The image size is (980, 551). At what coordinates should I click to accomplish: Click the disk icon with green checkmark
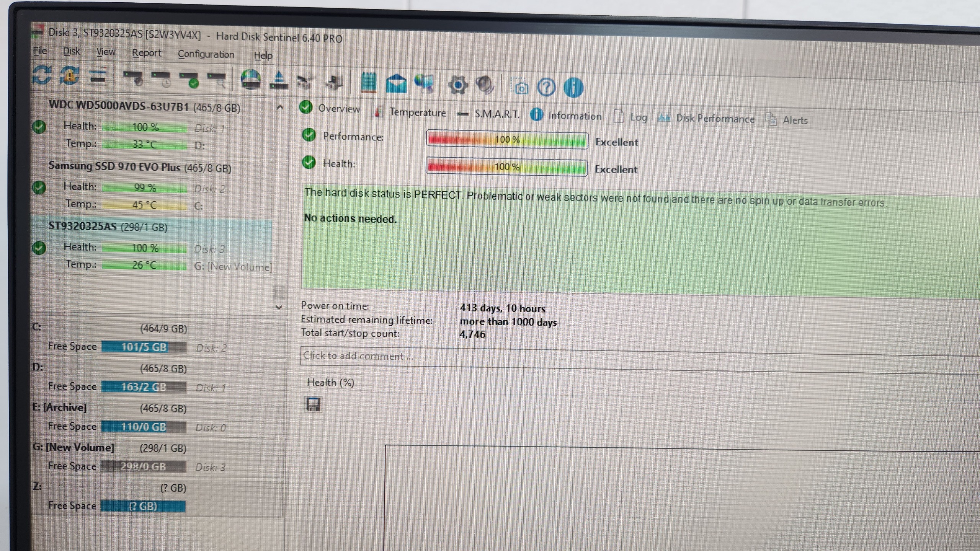pos(189,80)
